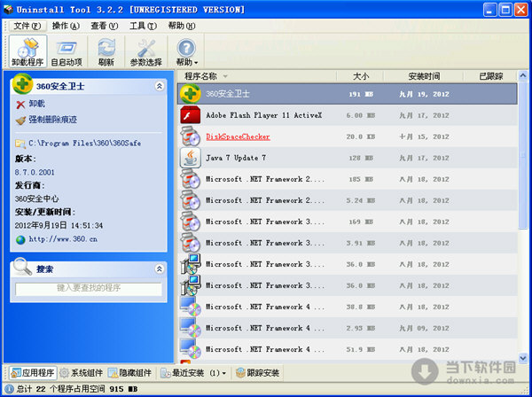Open the 帮助(H) menu
The height and width of the screenshot is (397, 532).
click(182, 26)
